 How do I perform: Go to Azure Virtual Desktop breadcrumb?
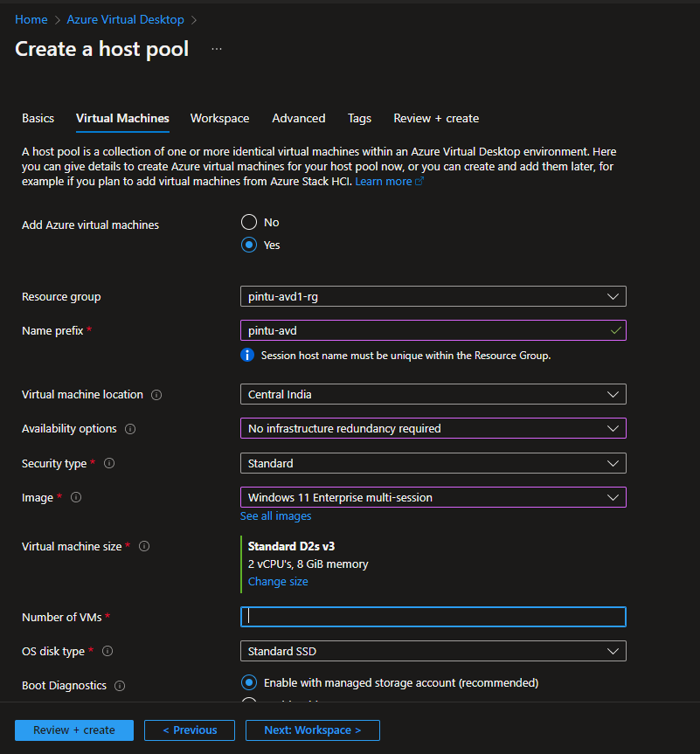[x=126, y=20]
